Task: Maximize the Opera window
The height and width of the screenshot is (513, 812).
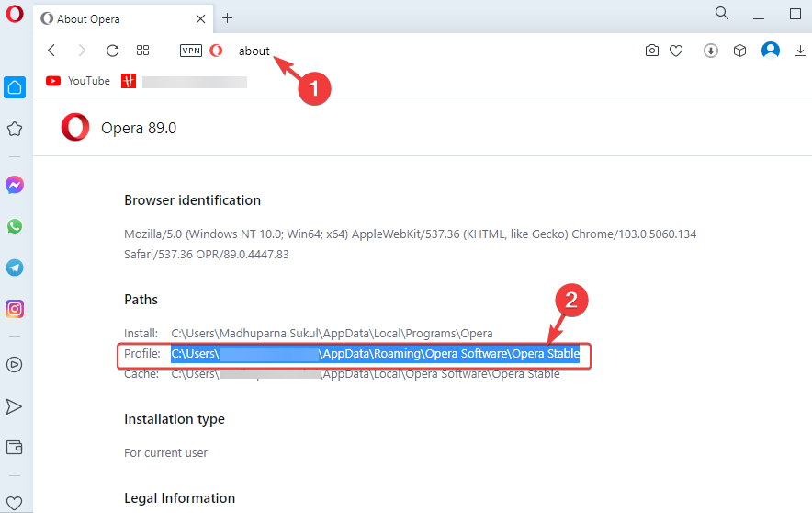Action: [x=795, y=14]
